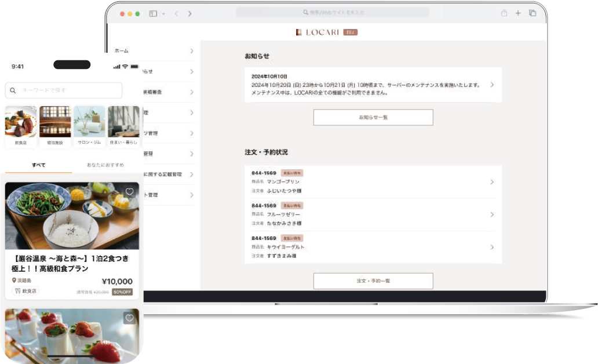
Task: Expand the maintenance notice chevron
Action: tap(492, 85)
